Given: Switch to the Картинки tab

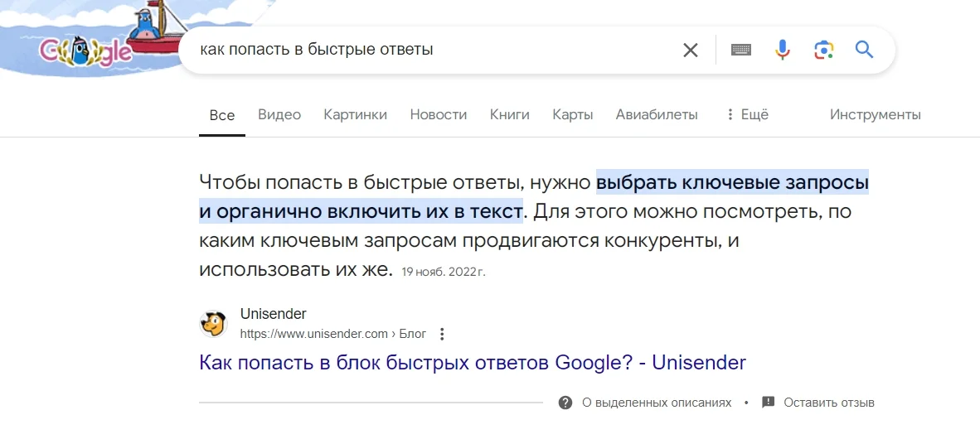Looking at the screenshot, I should (x=355, y=115).
